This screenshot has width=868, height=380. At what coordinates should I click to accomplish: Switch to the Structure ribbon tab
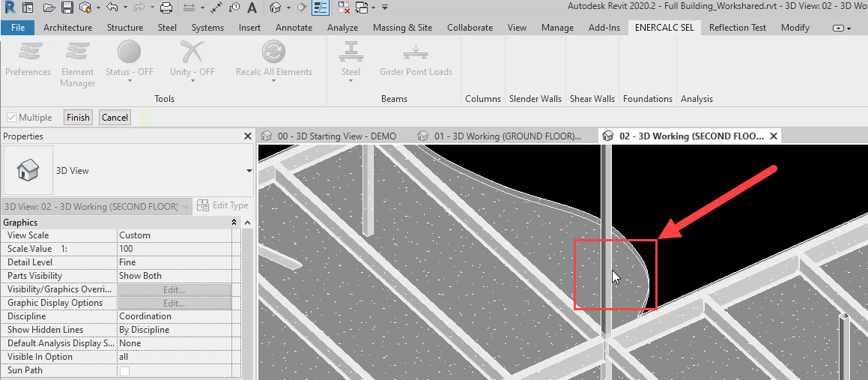click(124, 27)
